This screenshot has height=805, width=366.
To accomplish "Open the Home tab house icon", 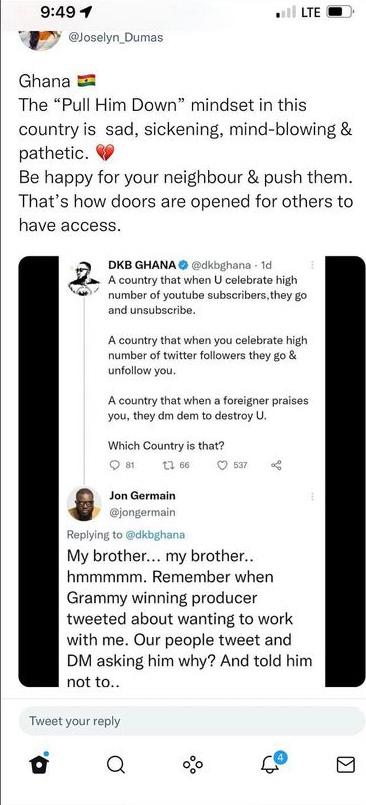I will 37,764.
